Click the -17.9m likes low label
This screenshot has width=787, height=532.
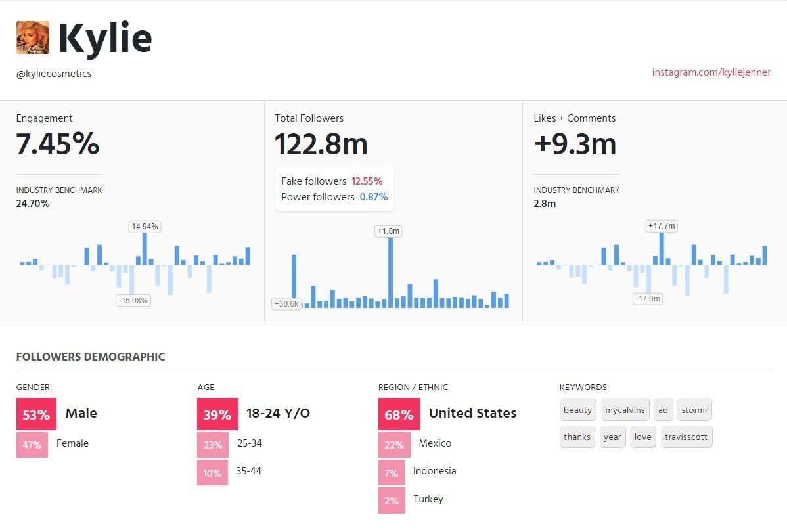pos(648,299)
